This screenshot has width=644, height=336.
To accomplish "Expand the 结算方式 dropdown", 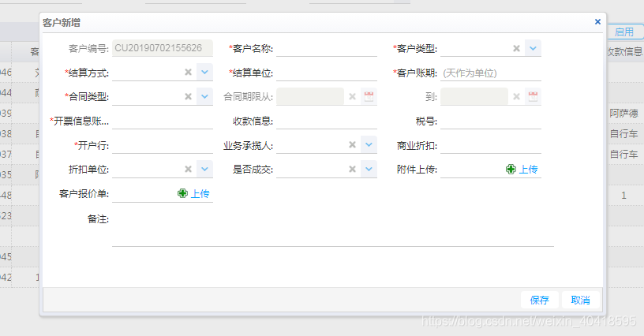I will [204, 73].
